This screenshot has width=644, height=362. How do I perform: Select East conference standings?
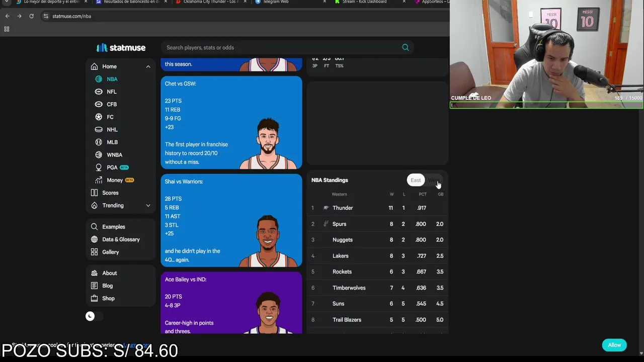tap(416, 180)
